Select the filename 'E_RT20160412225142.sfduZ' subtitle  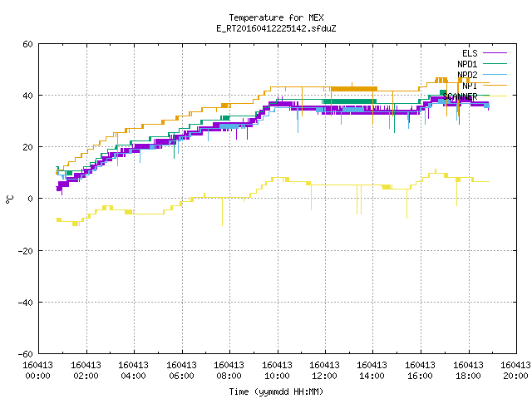click(x=276, y=28)
